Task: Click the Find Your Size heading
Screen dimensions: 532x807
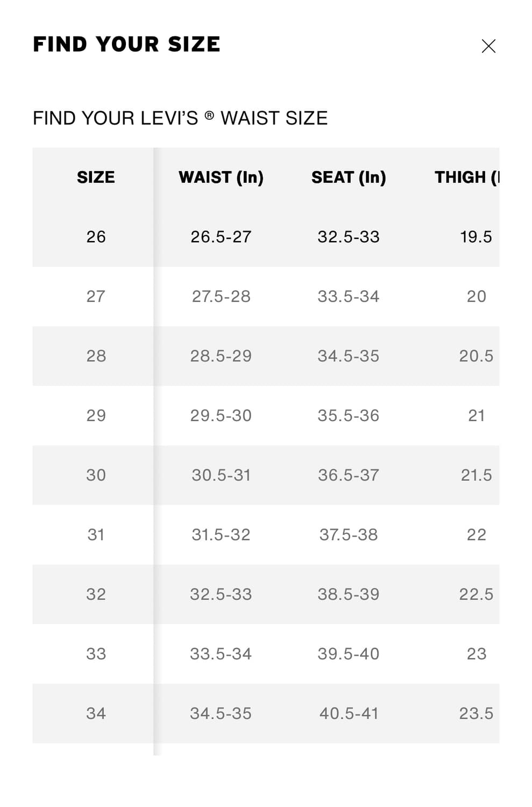Action: (126, 45)
